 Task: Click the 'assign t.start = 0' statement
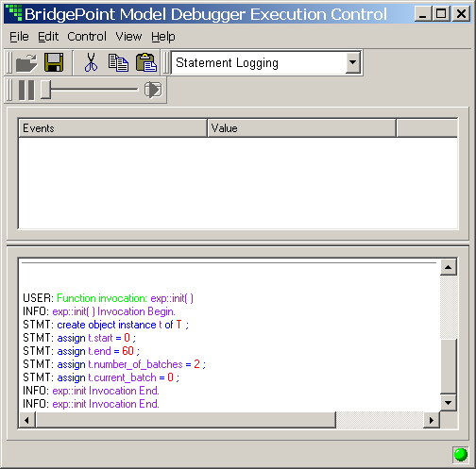pos(79,338)
